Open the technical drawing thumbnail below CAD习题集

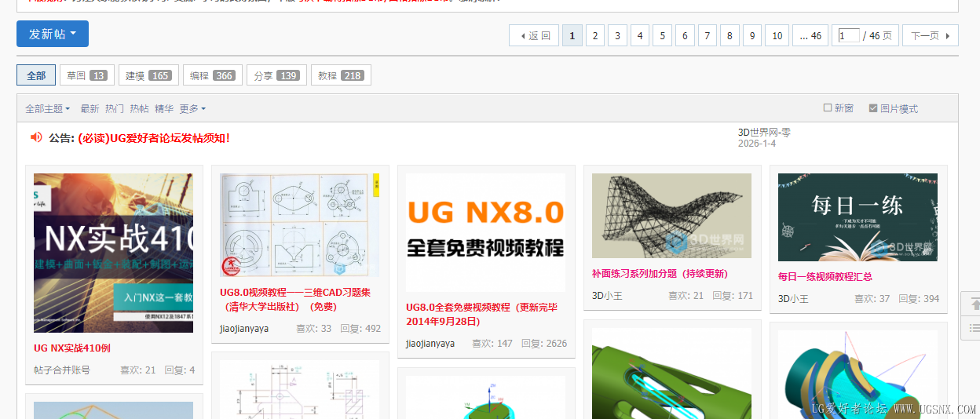299,389
